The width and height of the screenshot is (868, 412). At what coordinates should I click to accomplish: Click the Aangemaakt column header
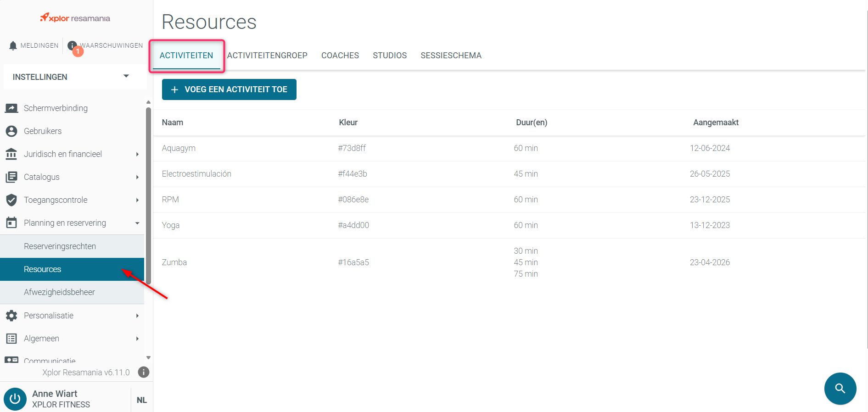click(x=716, y=122)
